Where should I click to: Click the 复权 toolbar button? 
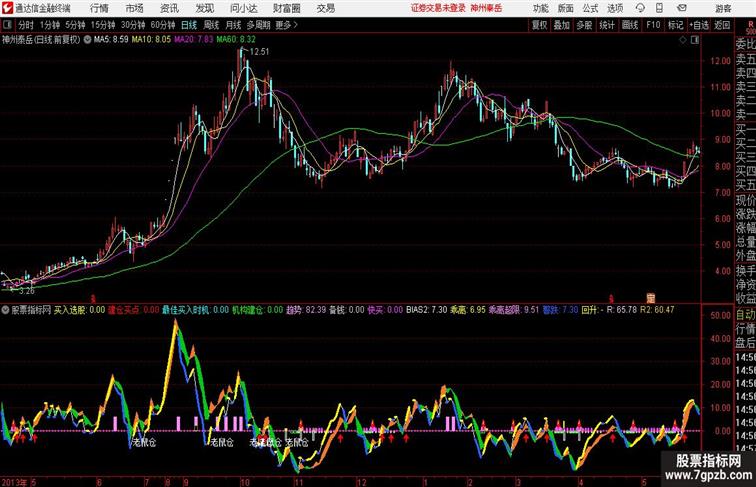(540, 25)
